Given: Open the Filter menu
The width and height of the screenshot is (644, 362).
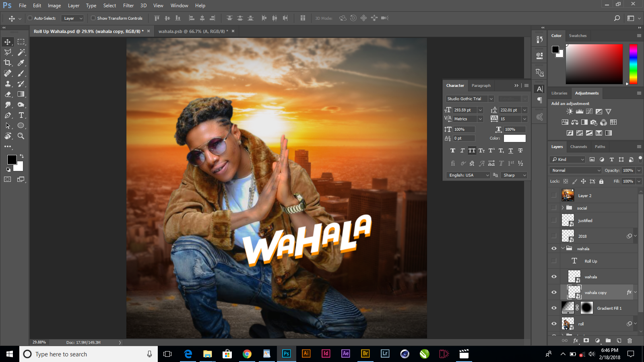Looking at the screenshot, I should point(128,5).
